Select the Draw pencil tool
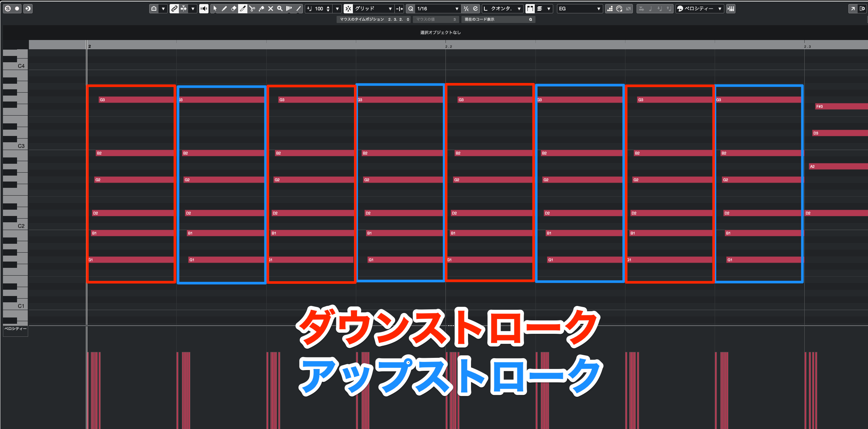This screenshot has height=429, width=868. (224, 9)
